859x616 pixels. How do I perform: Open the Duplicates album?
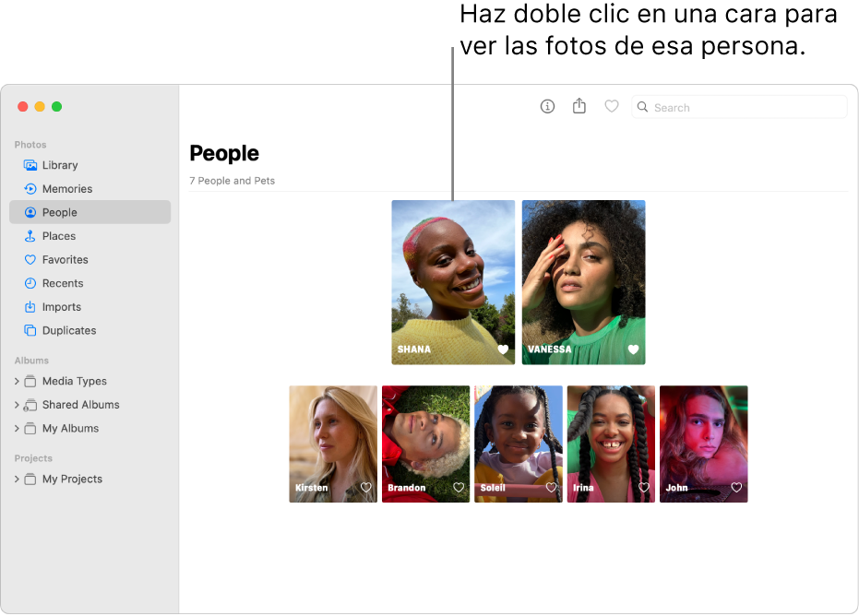click(68, 330)
